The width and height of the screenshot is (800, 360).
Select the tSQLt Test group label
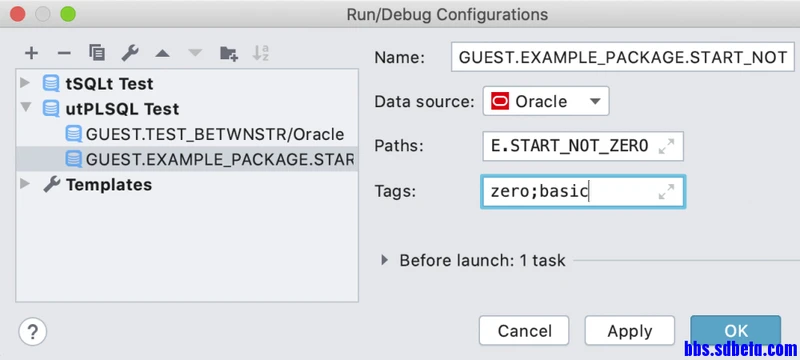[x=109, y=83]
